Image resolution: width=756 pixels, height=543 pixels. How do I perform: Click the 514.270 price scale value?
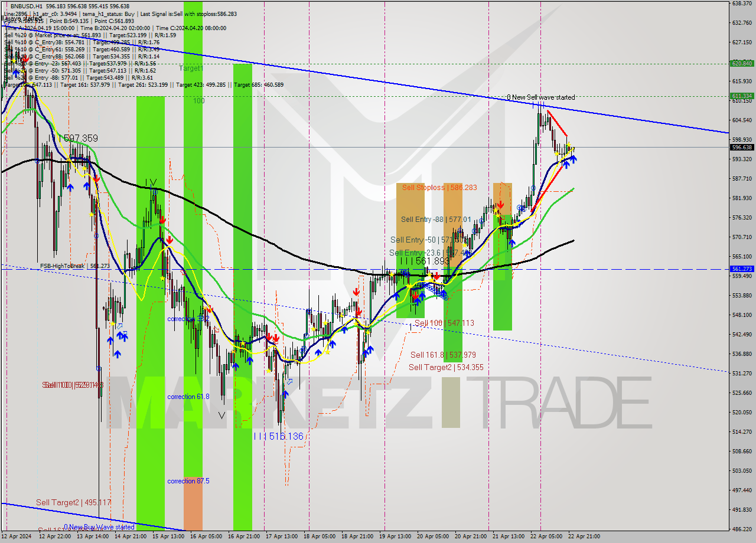tap(742, 431)
